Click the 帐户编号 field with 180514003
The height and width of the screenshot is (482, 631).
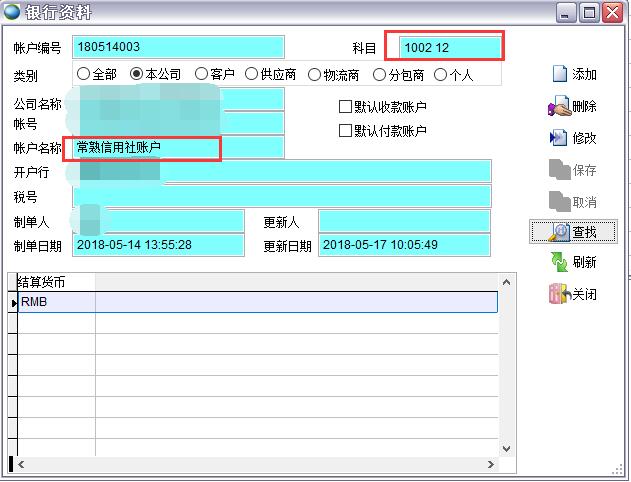[178, 47]
